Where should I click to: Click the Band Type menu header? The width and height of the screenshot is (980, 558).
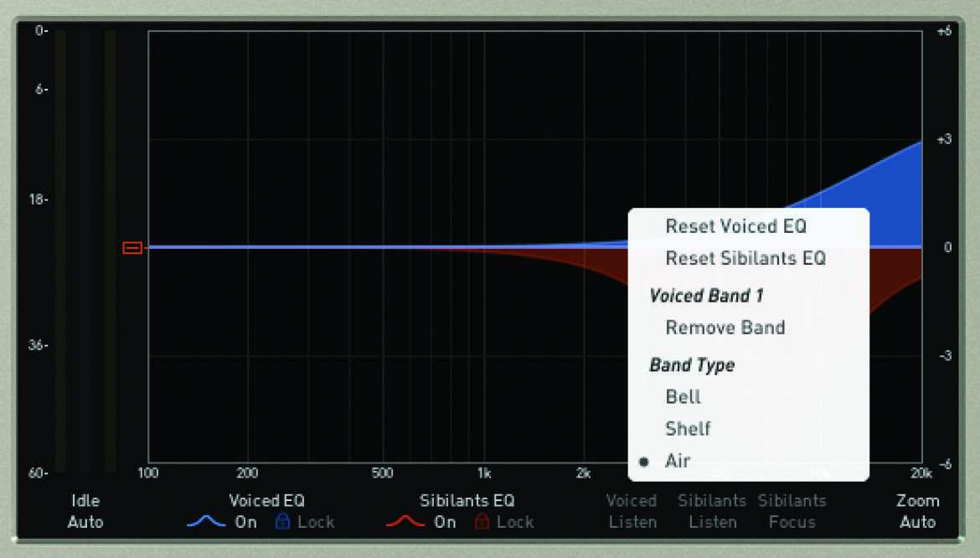click(x=692, y=365)
